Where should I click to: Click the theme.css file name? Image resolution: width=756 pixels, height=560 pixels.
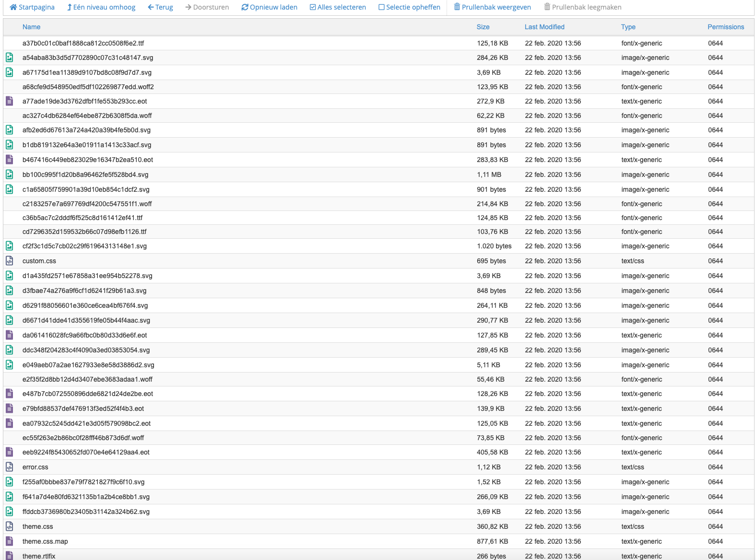38,526
